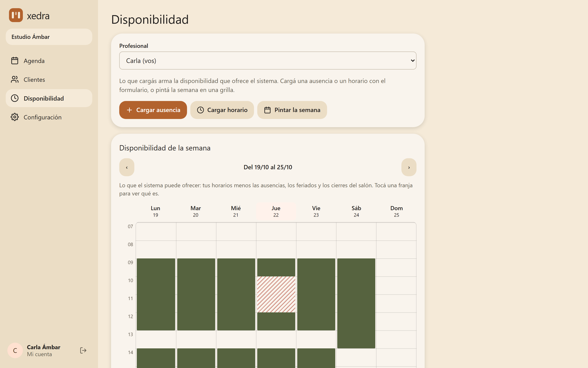
Task: Click the 'Disponibilidad de la semana' heading
Action: pyautogui.click(x=165, y=148)
